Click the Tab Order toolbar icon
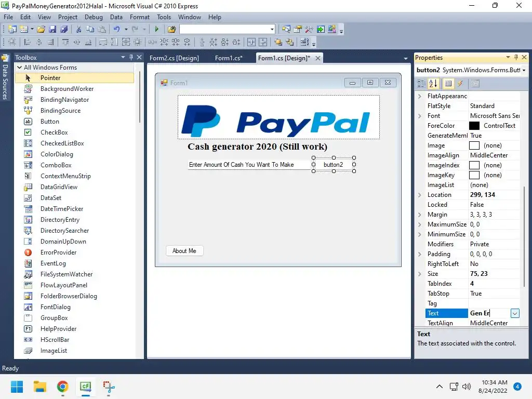 (304, 42)
